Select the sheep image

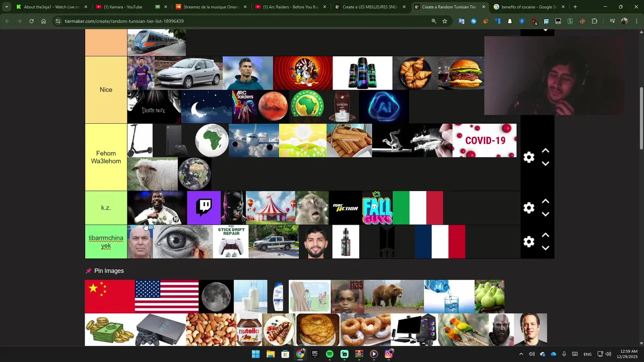[x=152, y=174]
